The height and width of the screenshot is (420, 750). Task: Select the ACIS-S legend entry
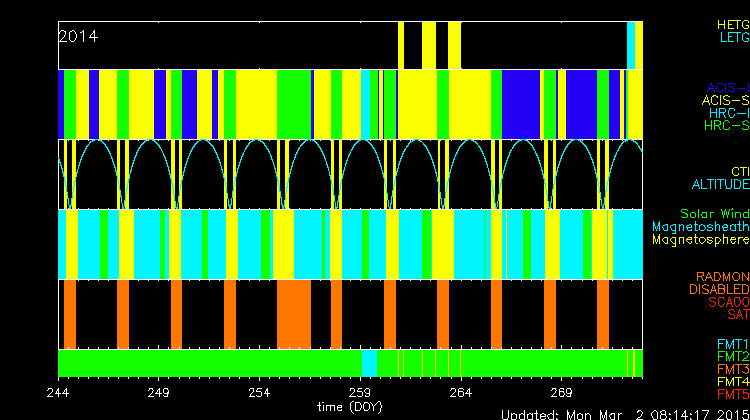[x=725, y=101]
